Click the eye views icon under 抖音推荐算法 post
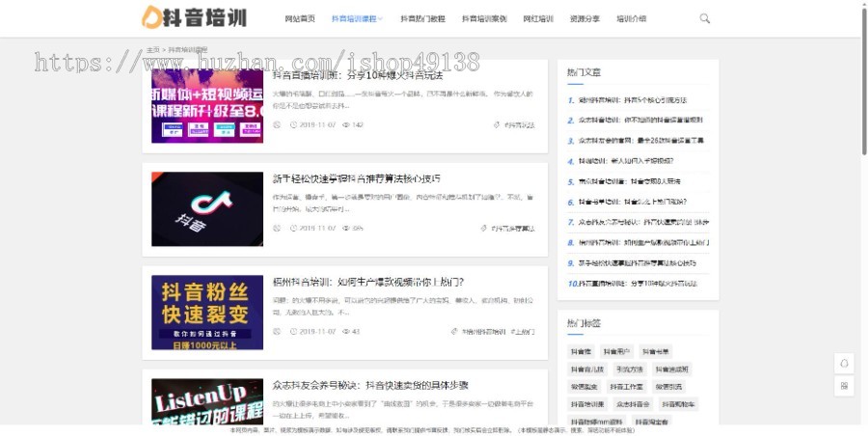The image size is (868, 436). pyautogui.click(x=346, y=228)
